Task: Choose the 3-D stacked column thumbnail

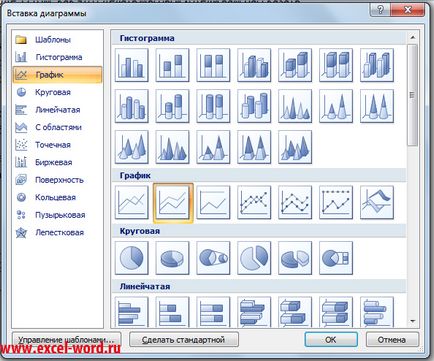Action: (x=295, y=65)
